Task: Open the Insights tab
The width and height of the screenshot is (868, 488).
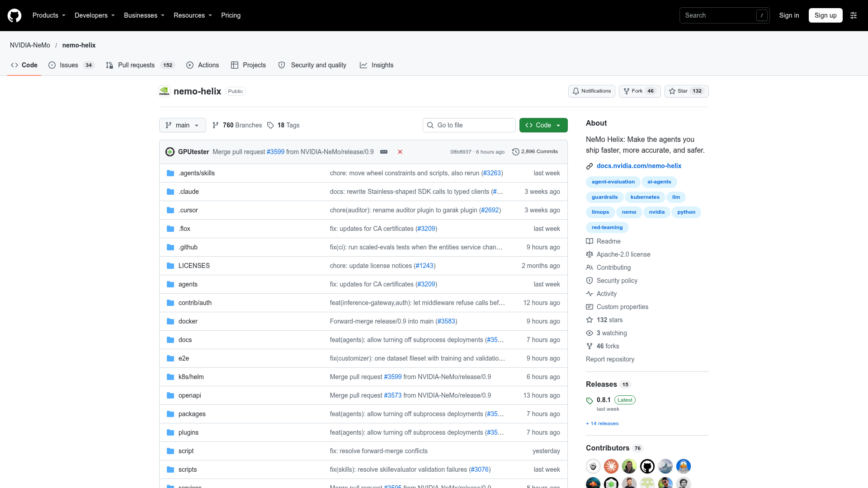Action: click(x=377, y=65)
